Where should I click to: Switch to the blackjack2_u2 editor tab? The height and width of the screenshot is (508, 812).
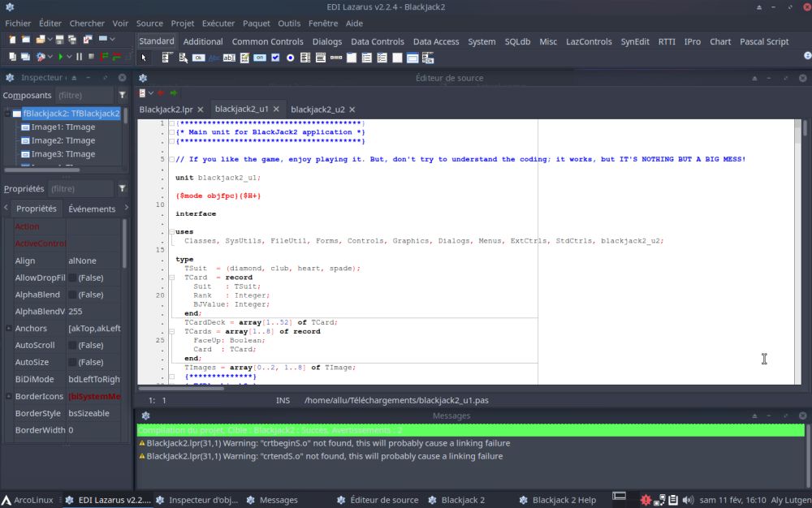[x=317, y=110]
